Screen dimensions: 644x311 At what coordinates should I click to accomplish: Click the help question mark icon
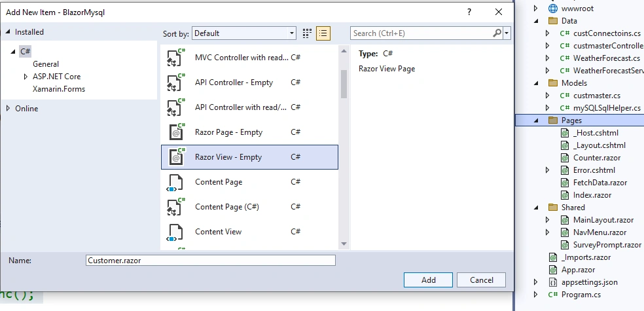tap(469, 12)
